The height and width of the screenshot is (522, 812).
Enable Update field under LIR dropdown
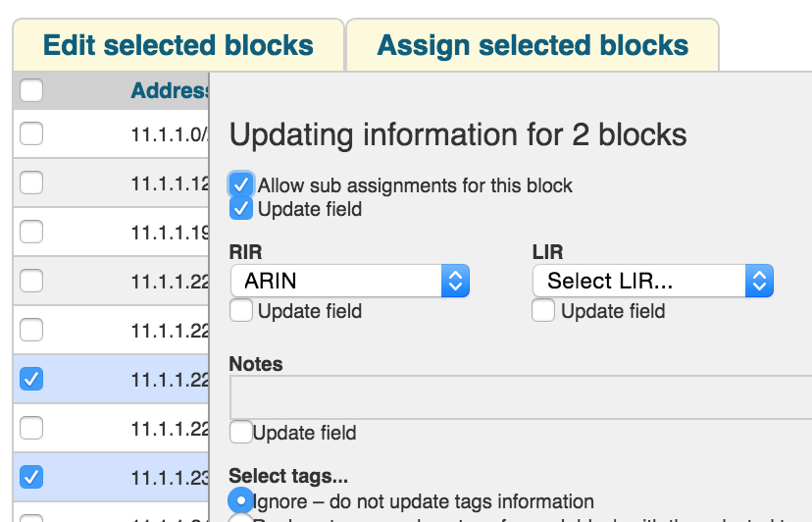point(544,311)
